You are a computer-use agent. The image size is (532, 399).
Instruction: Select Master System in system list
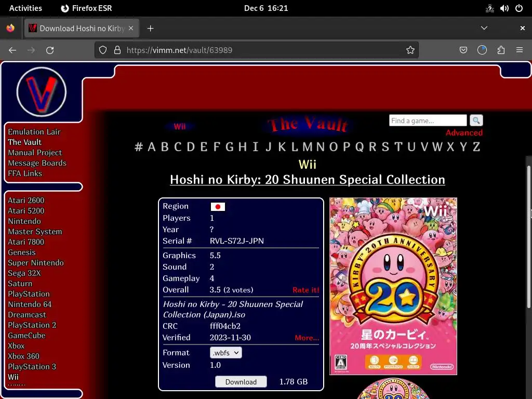pyautogui.click(x=35, y=231)
